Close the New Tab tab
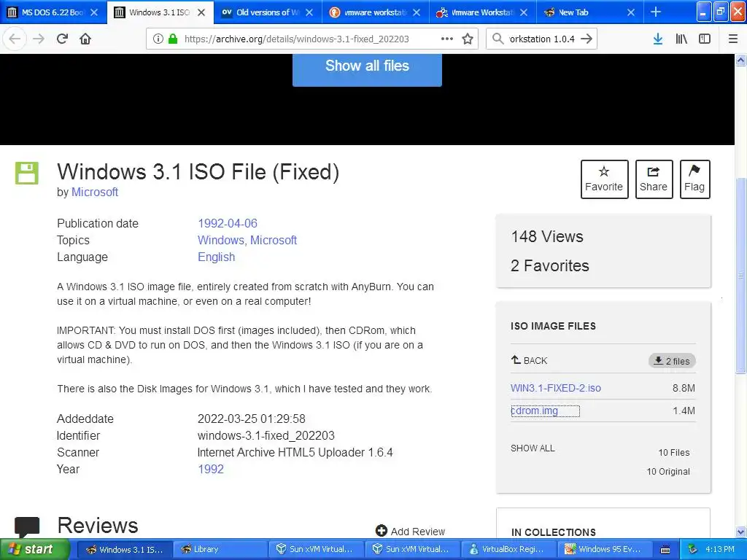This screenshot has width=747, height=560. [x=631, y=12]
